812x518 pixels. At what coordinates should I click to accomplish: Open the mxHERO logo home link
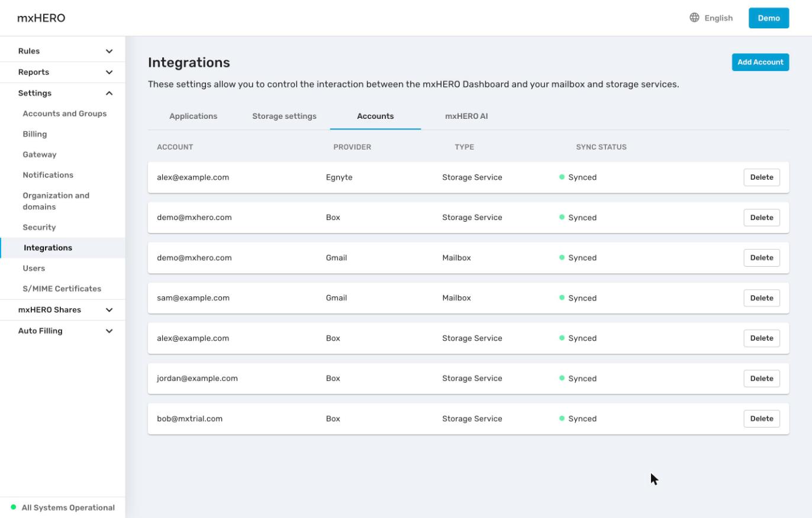pyautogui.click(x=41, y=18)
